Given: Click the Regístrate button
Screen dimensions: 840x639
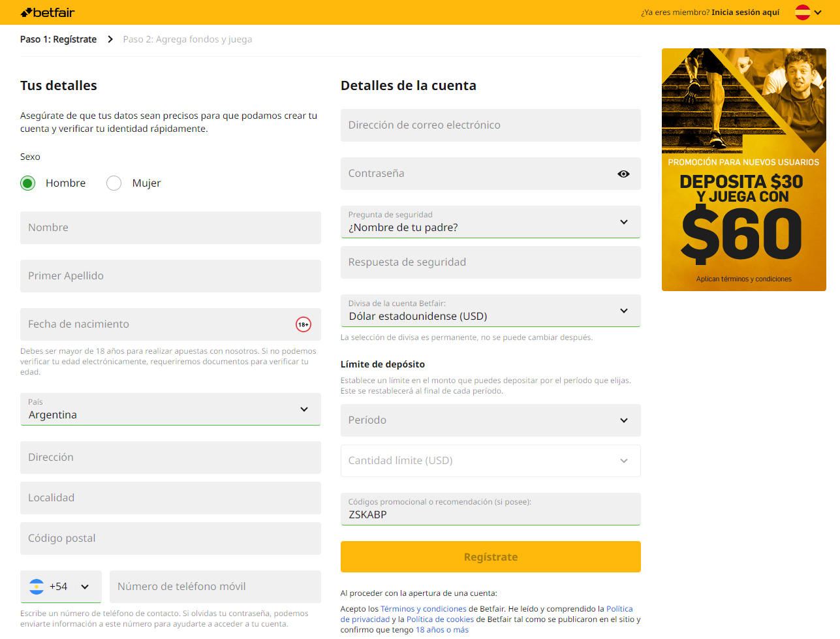Looking at the screenshot, I should (491, 557).
